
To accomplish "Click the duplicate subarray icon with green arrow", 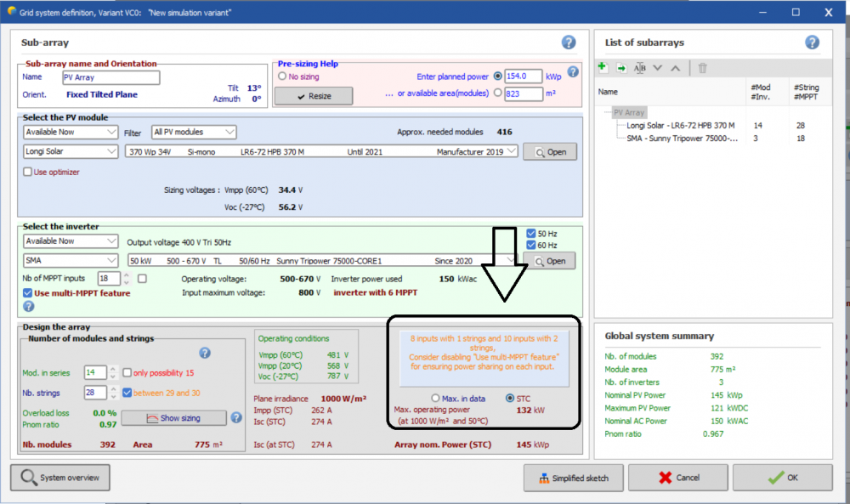I will coord(621,68).
